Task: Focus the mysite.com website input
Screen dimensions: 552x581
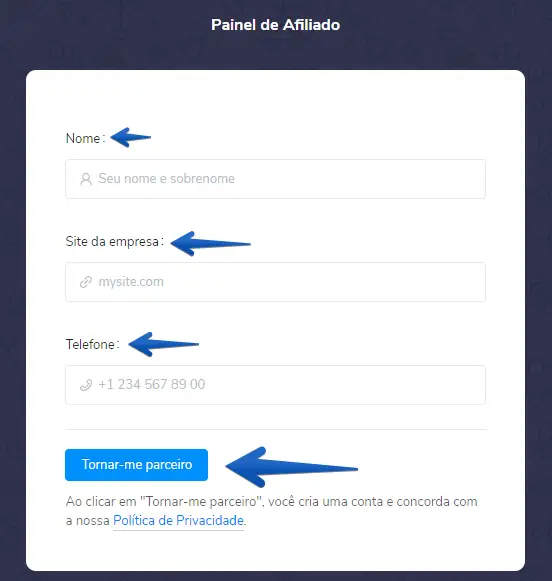Action: coord(275,282)
